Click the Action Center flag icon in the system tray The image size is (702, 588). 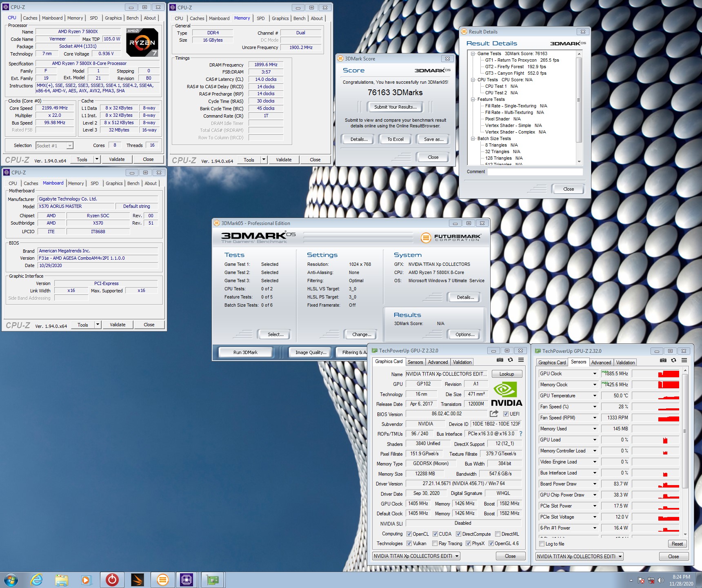click(x=641, y=580)
